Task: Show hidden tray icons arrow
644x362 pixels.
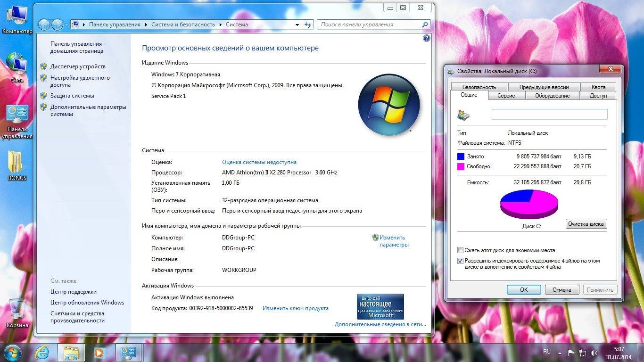Action: 561,352
